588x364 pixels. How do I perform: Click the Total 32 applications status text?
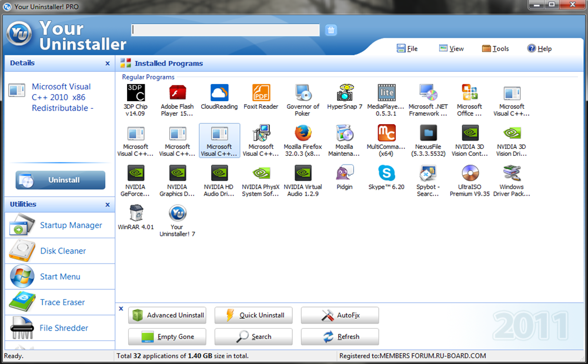click(182, 356)
